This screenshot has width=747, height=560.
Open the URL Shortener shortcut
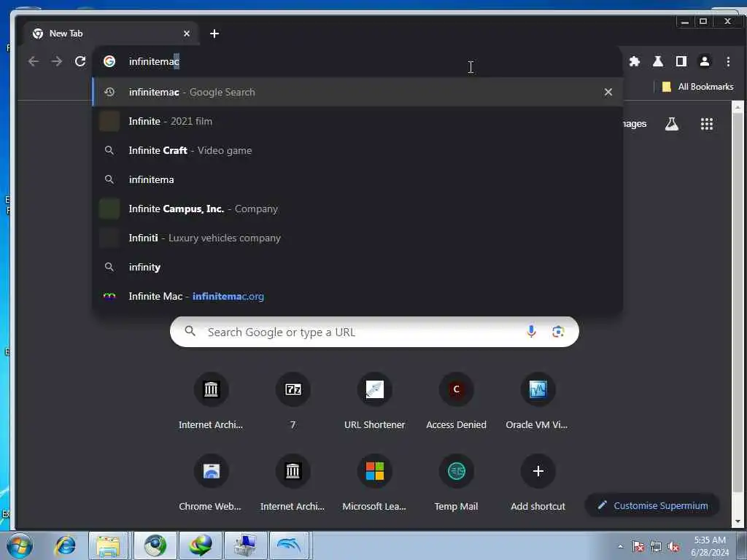click(x=374, y=402)
